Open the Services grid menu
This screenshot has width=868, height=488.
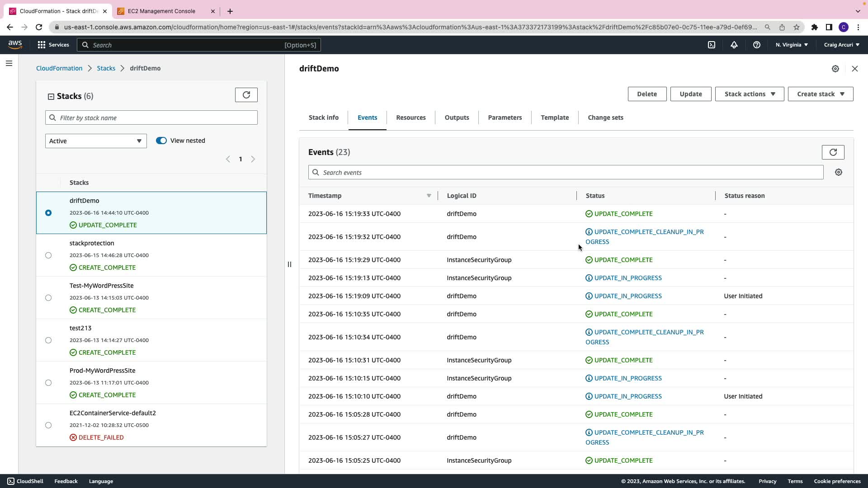[53, 45]
